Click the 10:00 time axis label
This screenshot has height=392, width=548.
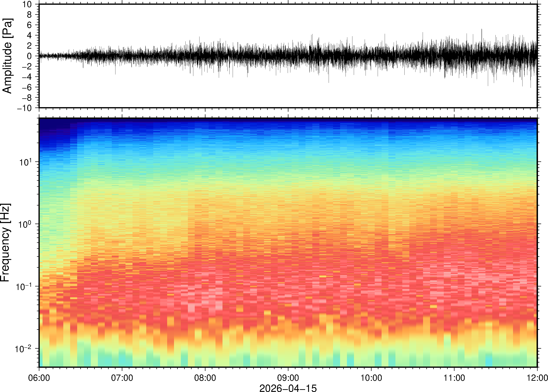click(371, 378)
